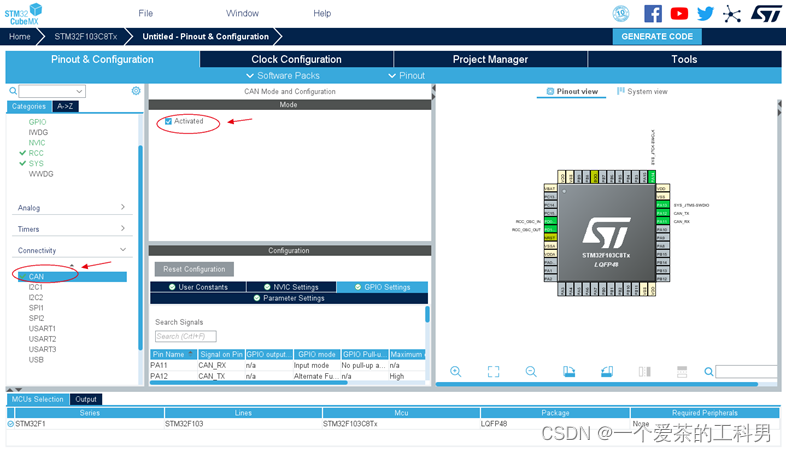
Task: Click the GPIO table horizontal scrollbar
Action: (248, 383)
